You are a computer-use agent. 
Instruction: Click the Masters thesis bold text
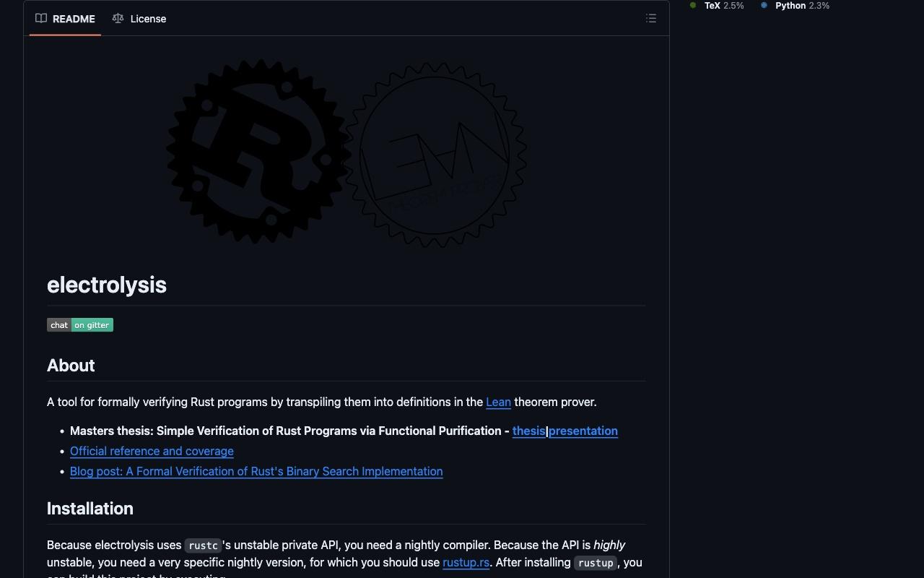pos(289,431)
